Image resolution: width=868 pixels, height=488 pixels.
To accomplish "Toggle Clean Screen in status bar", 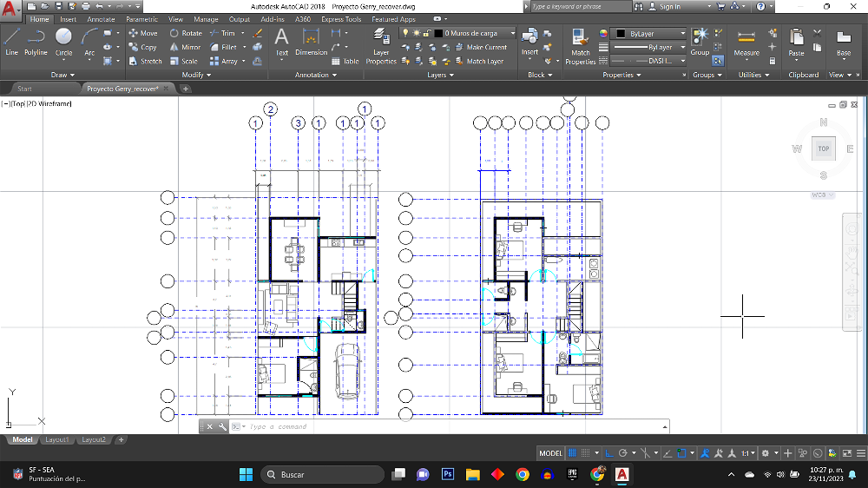I will (847, 453).
